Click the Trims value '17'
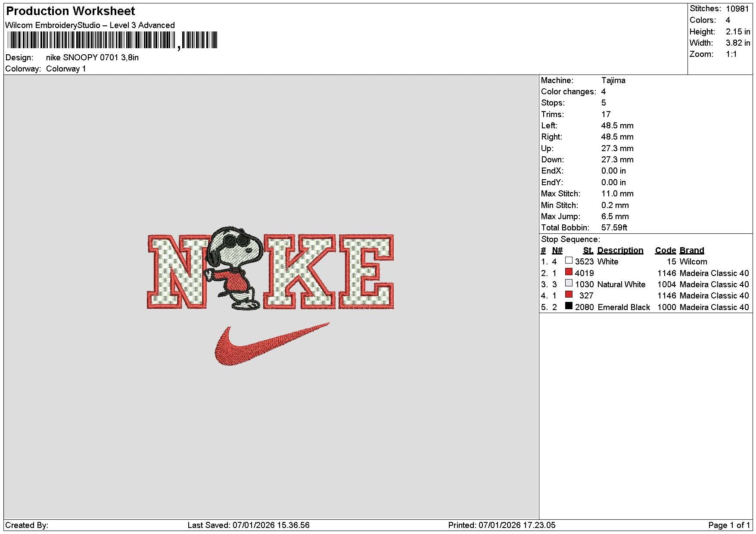 606,115
